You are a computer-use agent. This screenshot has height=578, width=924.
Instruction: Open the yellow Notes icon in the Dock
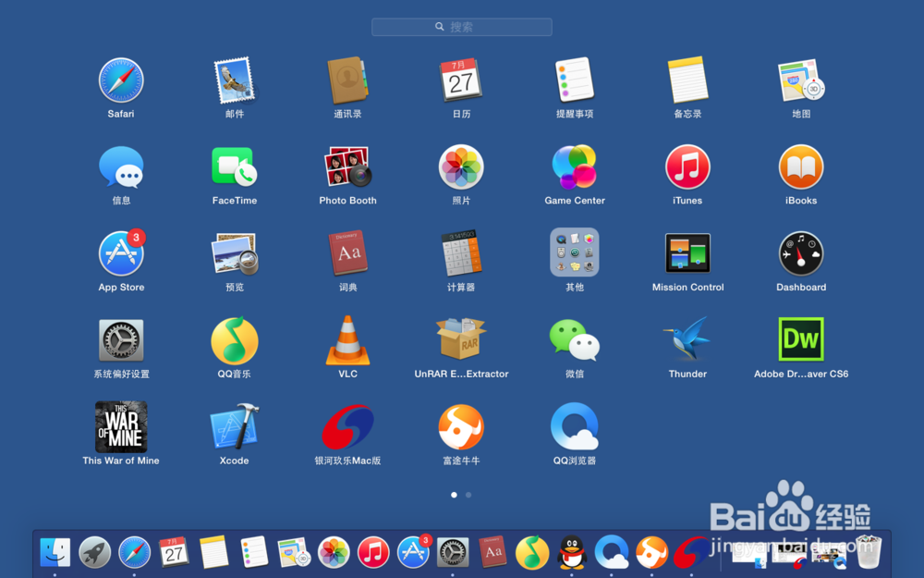click(213, 553)
